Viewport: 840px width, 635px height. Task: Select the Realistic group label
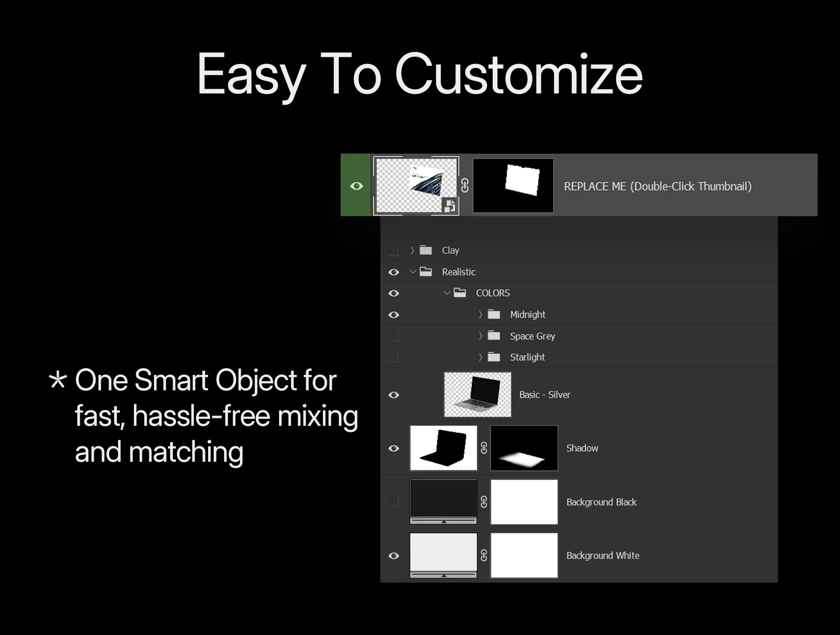pos(459,272)
